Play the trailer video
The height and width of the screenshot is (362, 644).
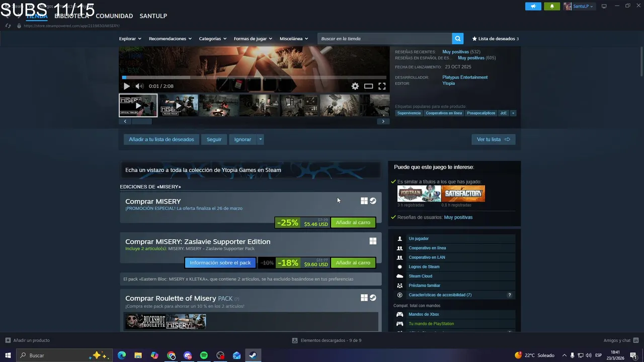(126, 86)
